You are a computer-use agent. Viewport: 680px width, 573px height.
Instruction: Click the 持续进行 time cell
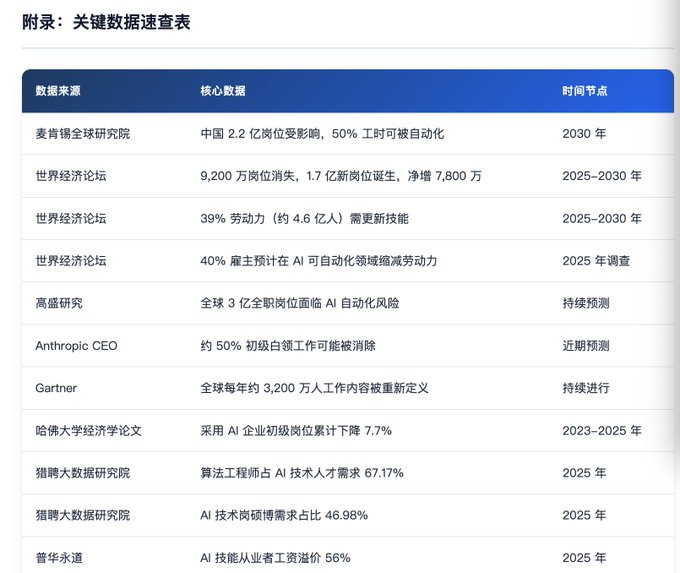pos(586,388)
